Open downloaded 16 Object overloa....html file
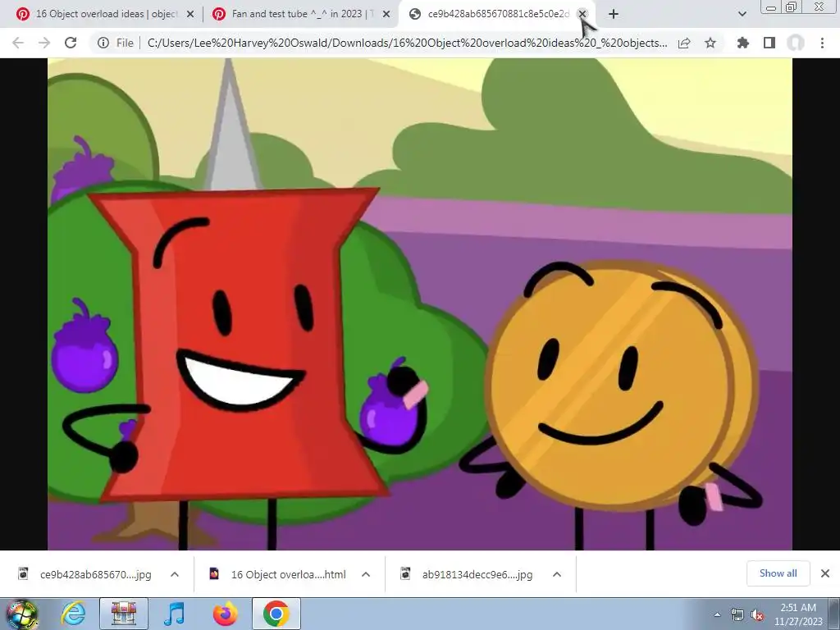The width and height of the screenshot is (840, 630). pyautogui.click(x=279, y=574)
